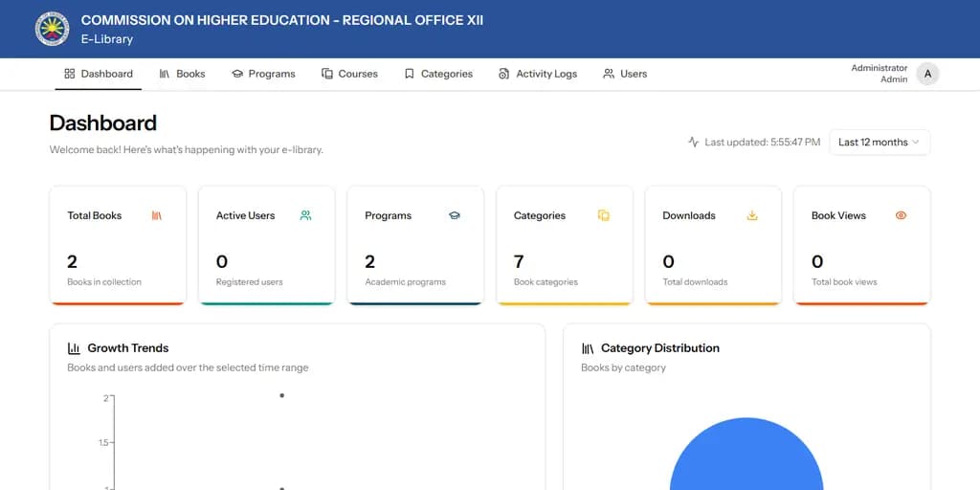980x490 pixels.
Task: Click the 'Registered users' label
Action: [250, 282]
